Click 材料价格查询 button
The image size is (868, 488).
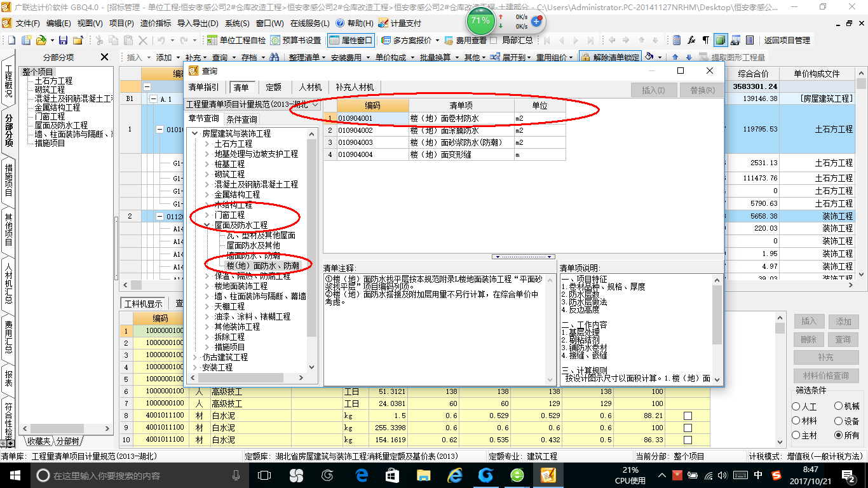825,376
